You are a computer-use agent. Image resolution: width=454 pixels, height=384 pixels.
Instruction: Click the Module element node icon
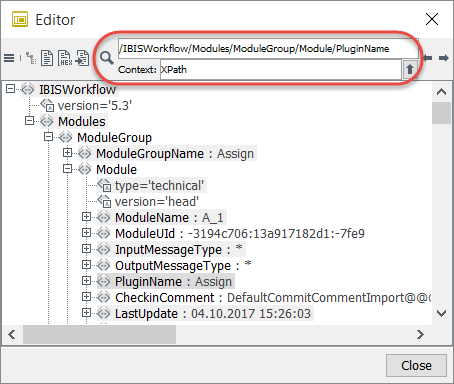pos(84,169)
